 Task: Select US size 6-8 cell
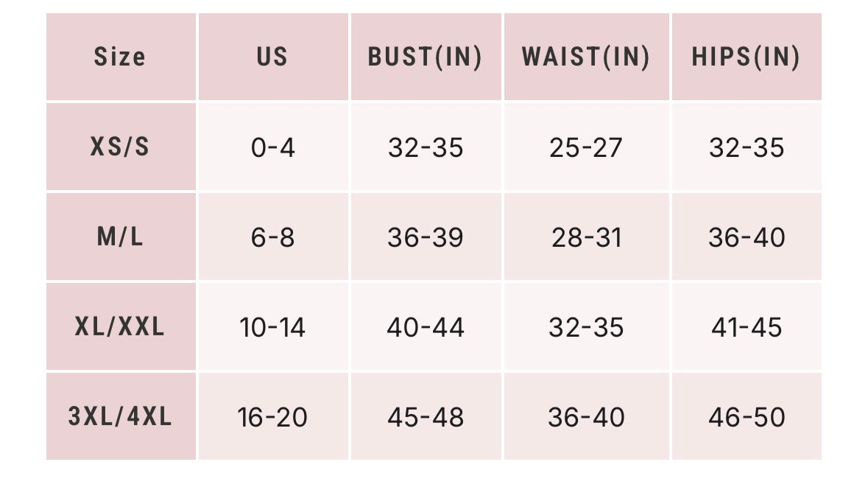(272, 237)
